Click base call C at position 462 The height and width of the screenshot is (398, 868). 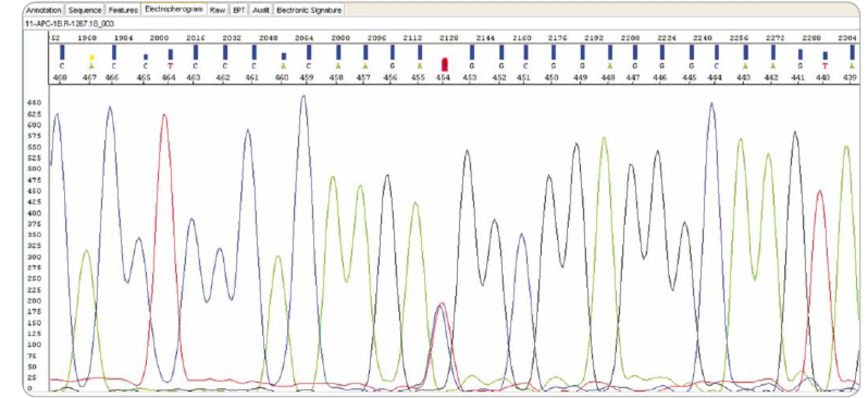point(225,66)
